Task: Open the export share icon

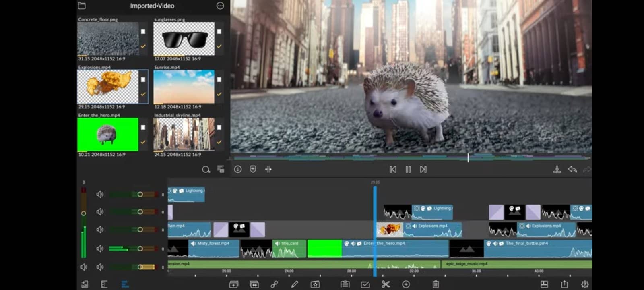Action: 564,284
